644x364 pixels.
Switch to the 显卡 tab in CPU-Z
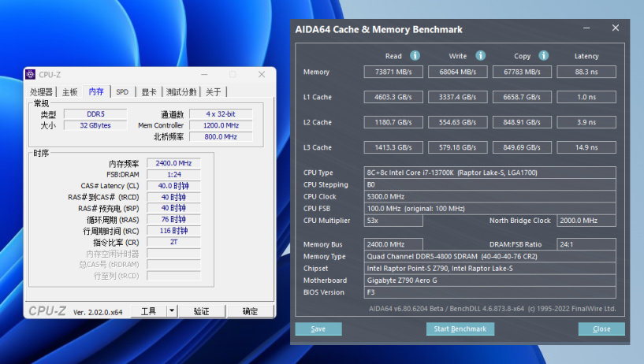click(149, 92)
